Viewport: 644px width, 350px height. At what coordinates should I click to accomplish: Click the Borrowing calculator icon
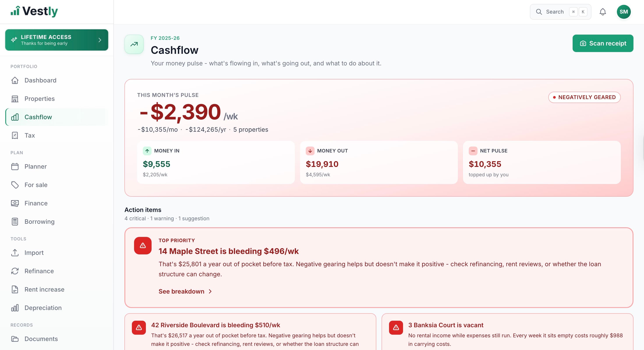click(15, 222)
